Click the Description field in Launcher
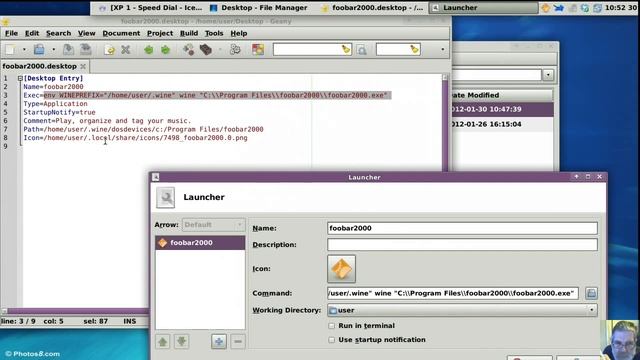The width and height of the screenshot is (640, 360). [462, 244]
